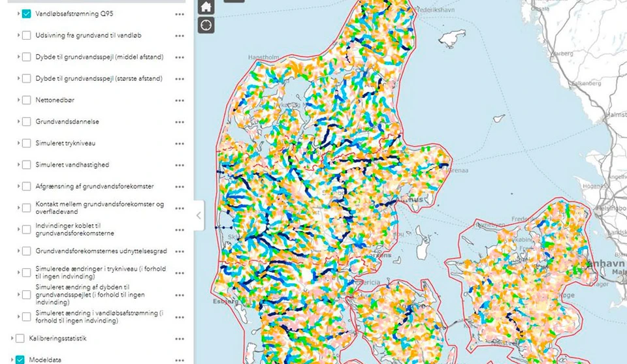Click the Halmstad label on the map
Image resolution: width=627 pixels, height=364 pixels.
616,115
